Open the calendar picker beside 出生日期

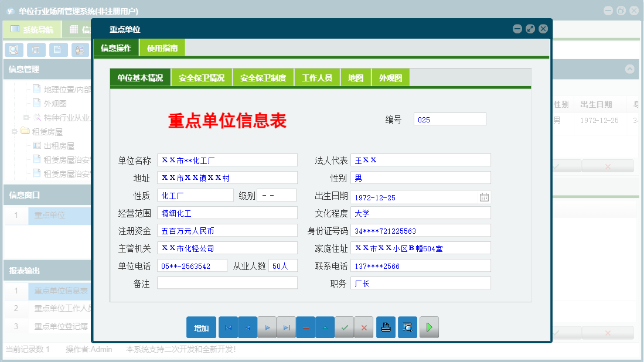tap(483, 197)
